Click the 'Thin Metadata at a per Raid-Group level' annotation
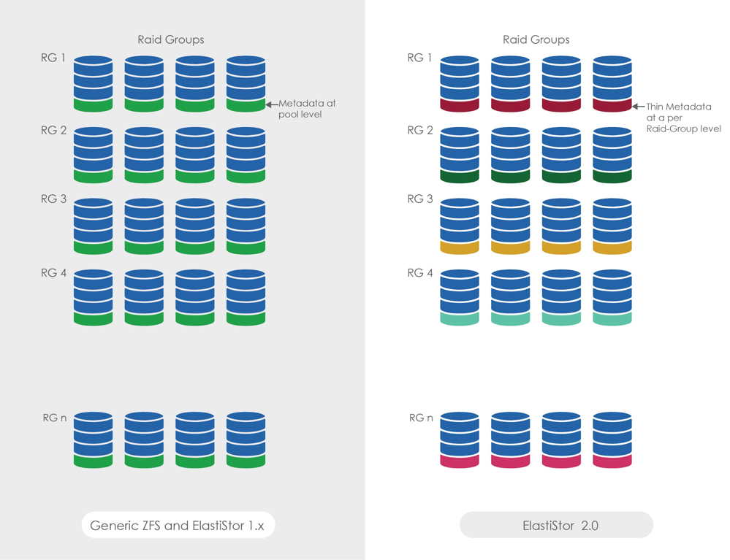Screen dimensions: 730x560 click(683, 117)
